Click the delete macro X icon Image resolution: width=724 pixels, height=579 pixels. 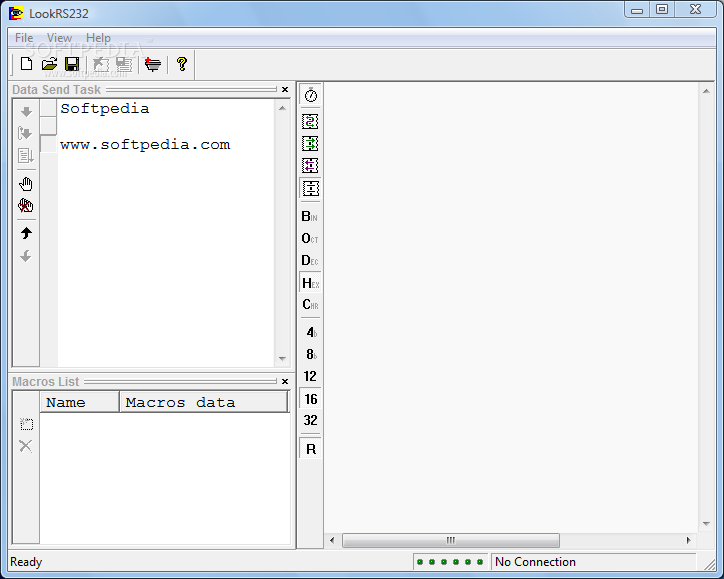pos(26,446)
